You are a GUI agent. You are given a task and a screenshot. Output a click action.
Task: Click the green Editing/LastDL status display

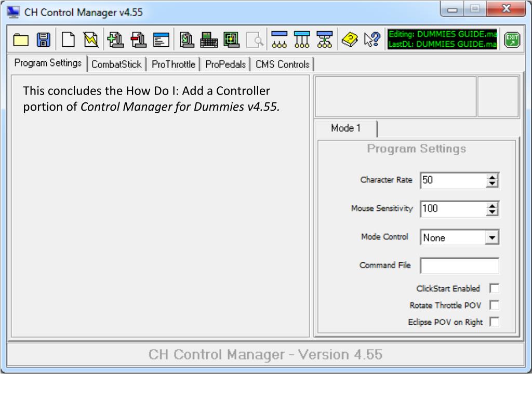443,39
